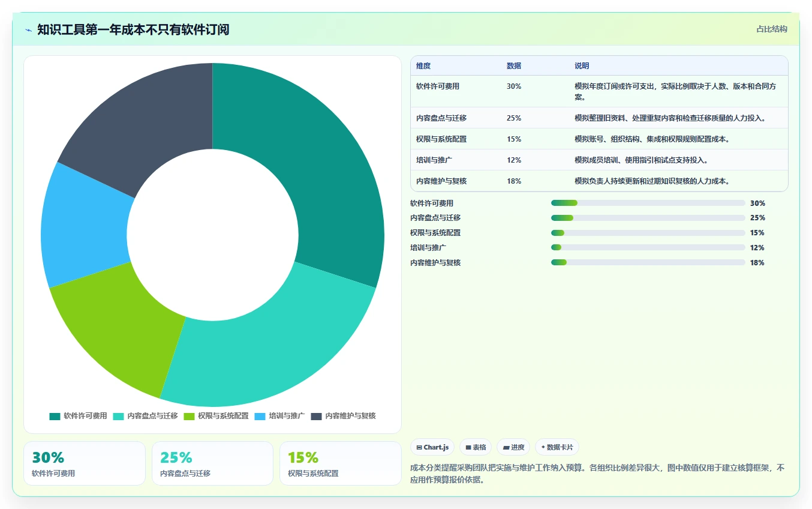
Task: Click the 权限与系统配置 progress bar
Action: click(648, 233)
